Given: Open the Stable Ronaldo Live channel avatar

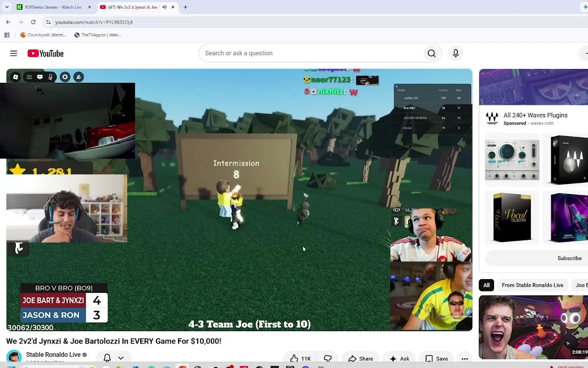Looking at the screenshot, I should (x=14, y=357).
